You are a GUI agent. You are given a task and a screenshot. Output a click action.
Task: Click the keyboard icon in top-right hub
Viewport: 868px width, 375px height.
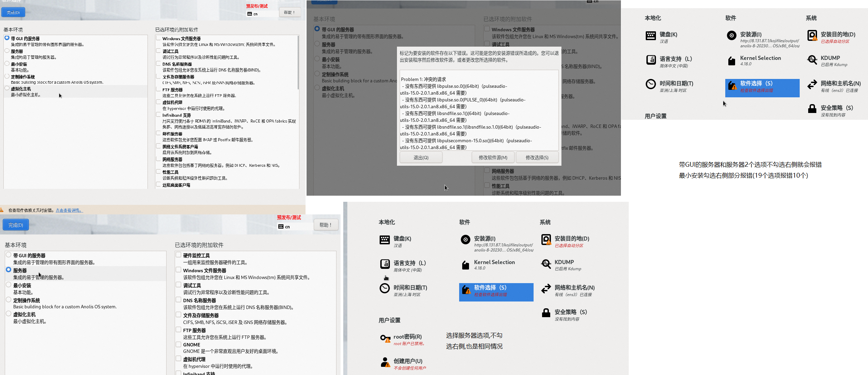(650, 36)
